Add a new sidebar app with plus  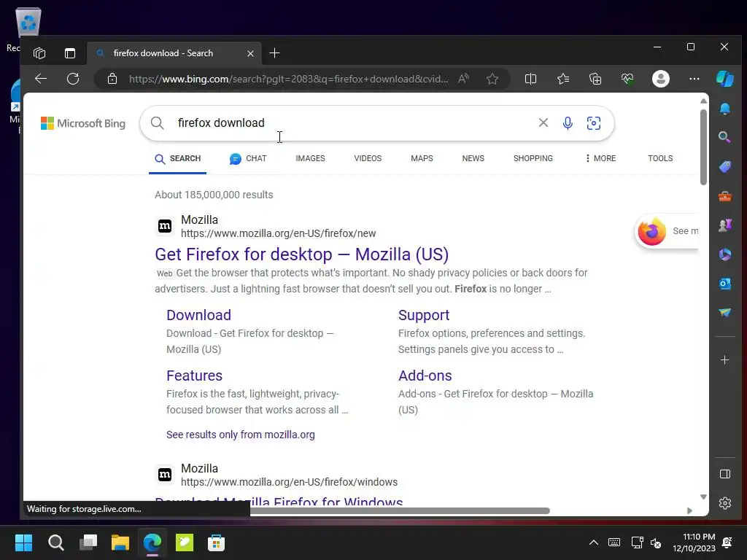(x=725, y=360)
